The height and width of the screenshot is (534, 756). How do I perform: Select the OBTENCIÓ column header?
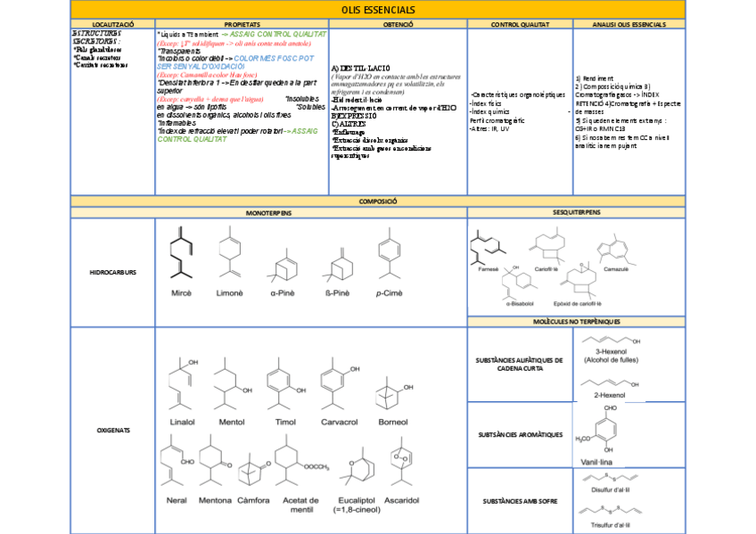pyautogui.click(x=399, y=24)
